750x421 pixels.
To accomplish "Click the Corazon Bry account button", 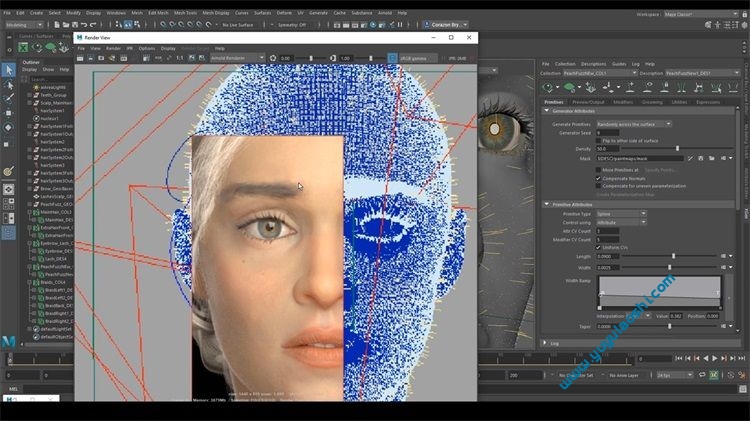I will [446, 24].
